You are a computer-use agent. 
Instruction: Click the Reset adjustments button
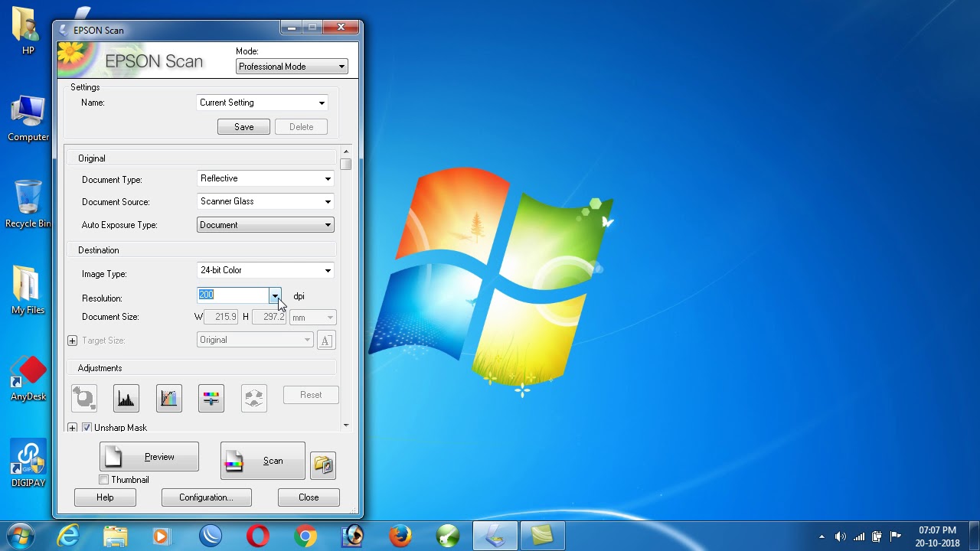coord(311,395)
